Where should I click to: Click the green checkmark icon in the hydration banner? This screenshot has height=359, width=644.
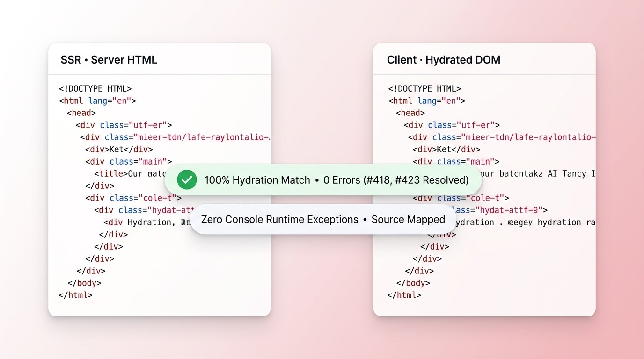click(x=187, y=180)
